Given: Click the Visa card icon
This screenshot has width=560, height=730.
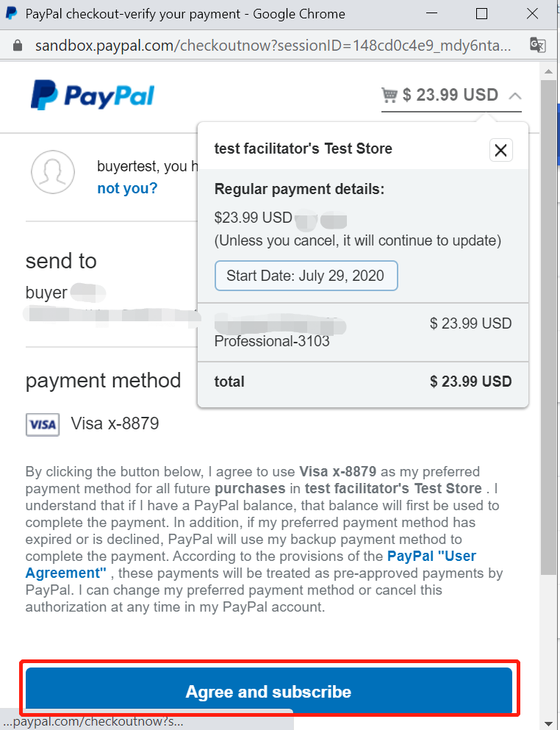Looking at the screenshot, I should coord(42,424).
